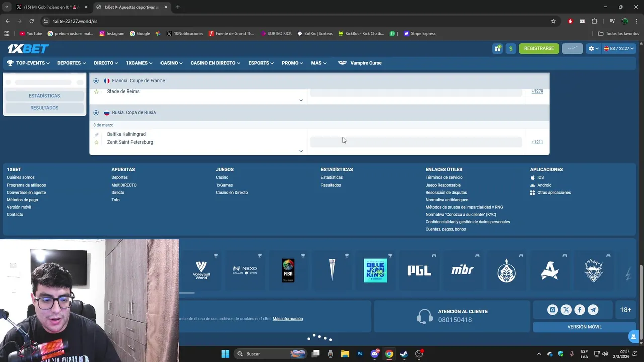Click the REGISTRARSE button
The width and height of the screenshot is (644, 362).
point(539,48)
